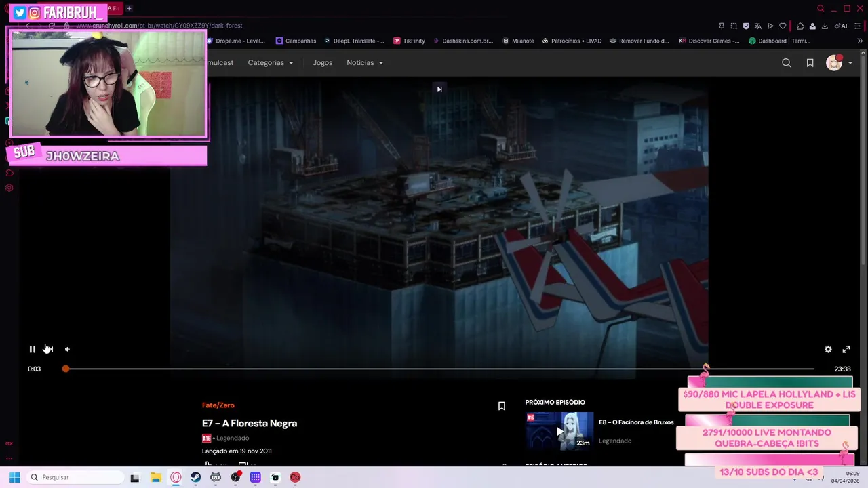Open E8 - O Facínora de Bruxos title

coord(636,422)
